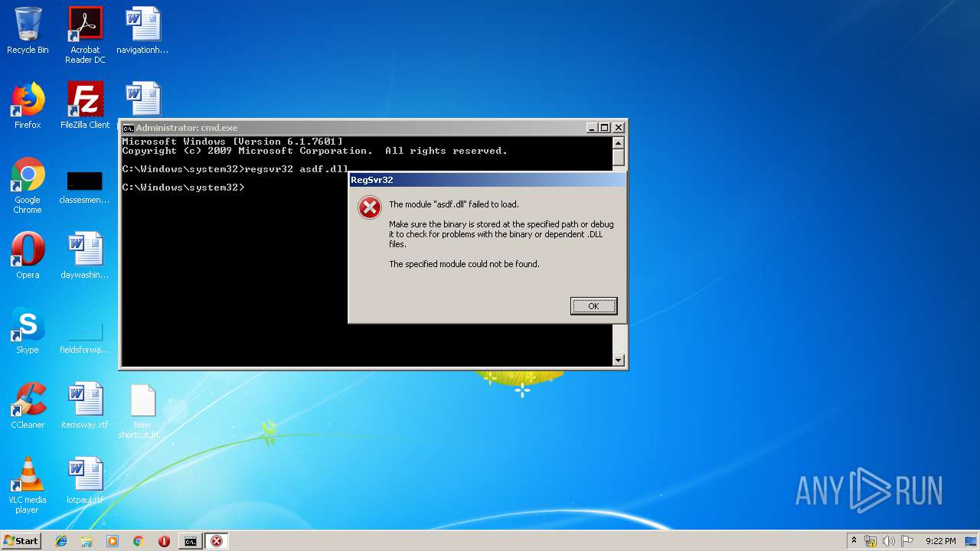
Task: Open the Start menu
Action: pos(21,541)
